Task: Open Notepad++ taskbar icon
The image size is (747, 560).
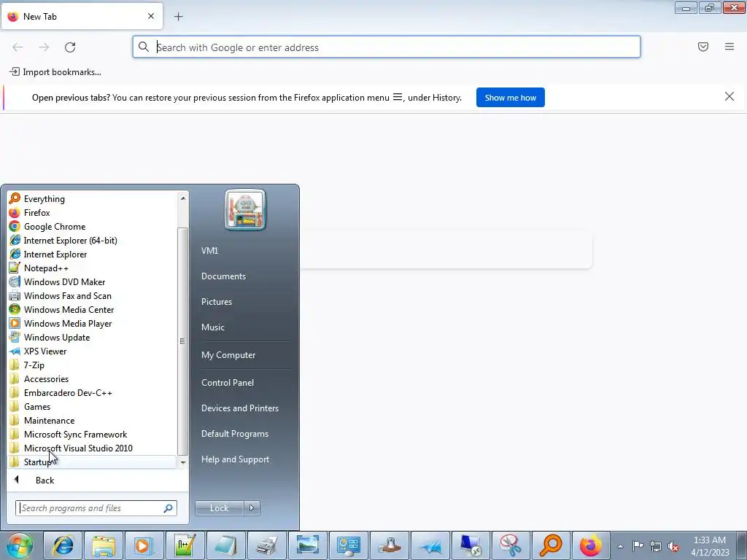Action: 185,545
